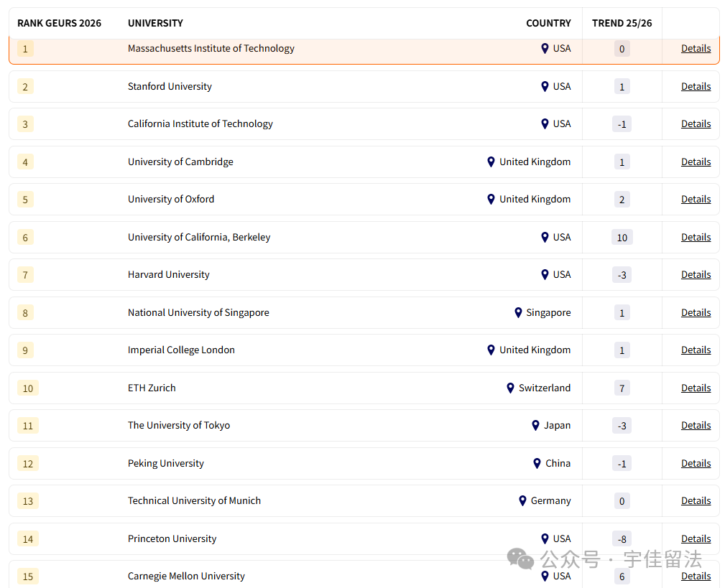The width and height of the screenshot is (725, 588).
Task: Click Harvard University name
Action: [x=168, y=274]
